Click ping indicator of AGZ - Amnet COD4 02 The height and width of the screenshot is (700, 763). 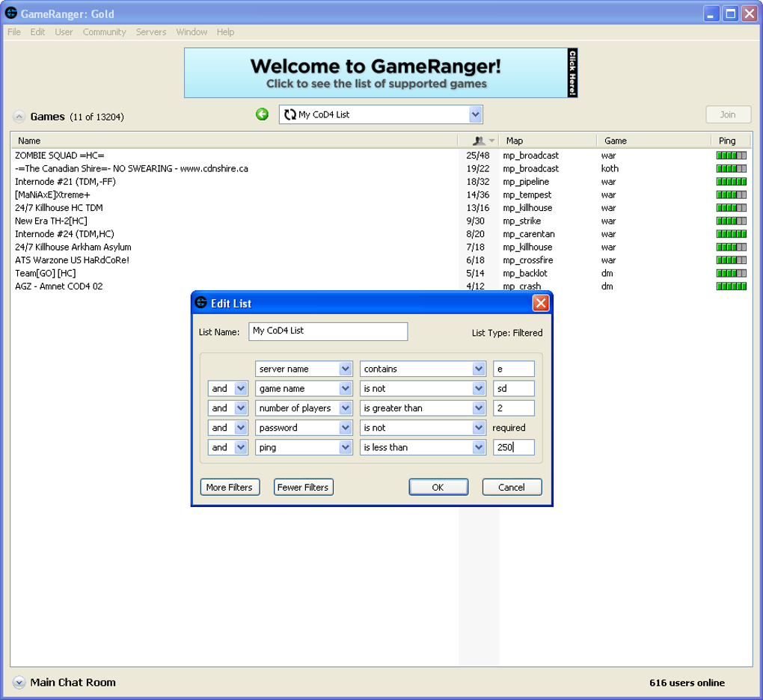pyautogui.click(x=731, y=286)
